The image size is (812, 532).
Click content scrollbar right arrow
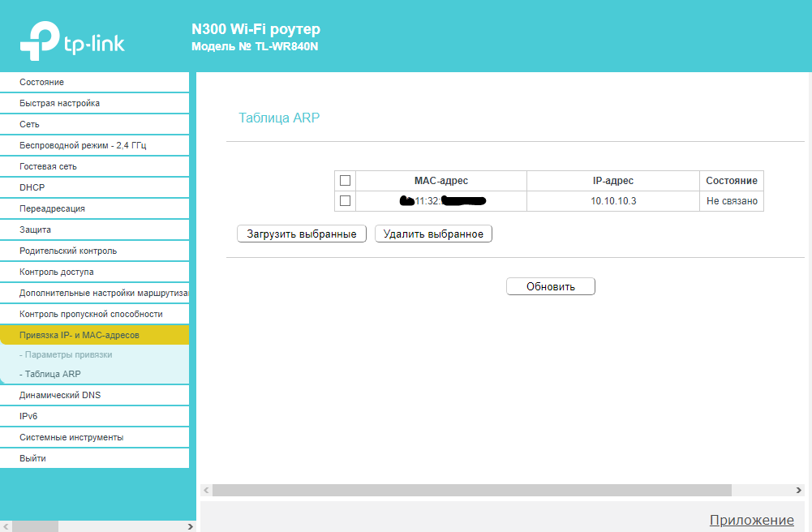(x=798, y=490)
